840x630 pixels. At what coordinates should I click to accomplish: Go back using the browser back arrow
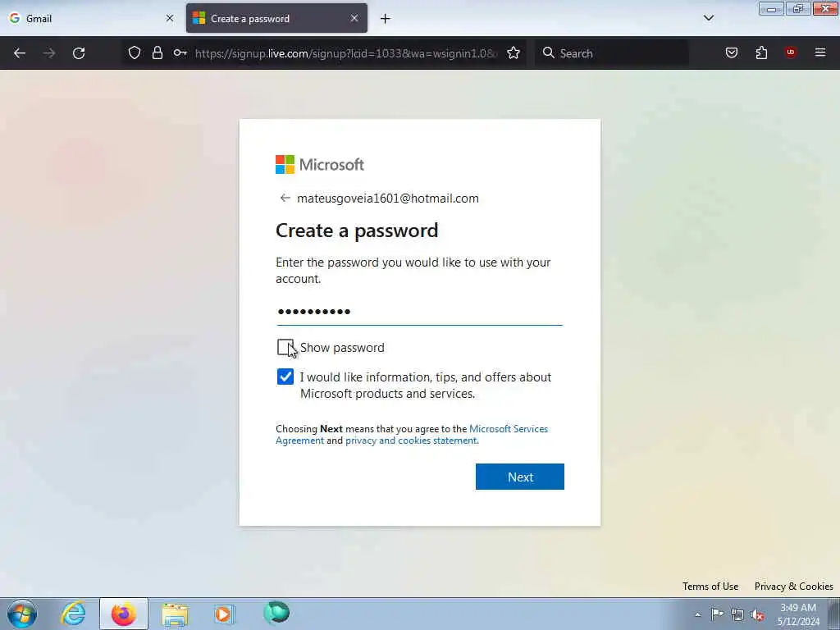click(x=20, y=53)
